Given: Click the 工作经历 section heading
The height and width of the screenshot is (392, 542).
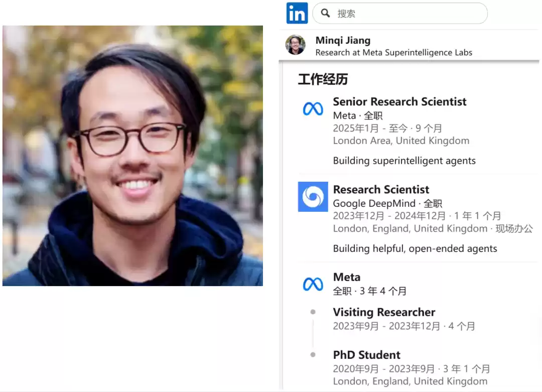Looking at the screenshot, I should pos(323,79).
